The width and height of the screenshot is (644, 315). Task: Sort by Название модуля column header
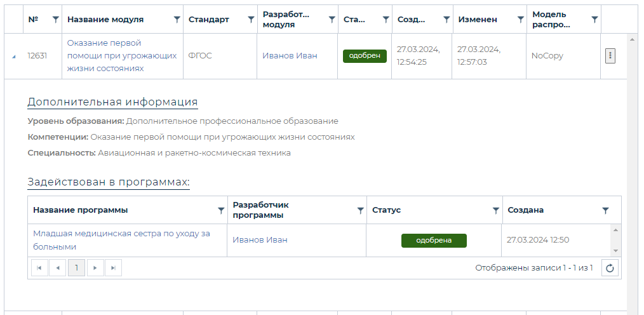click(x=105, y=20)
